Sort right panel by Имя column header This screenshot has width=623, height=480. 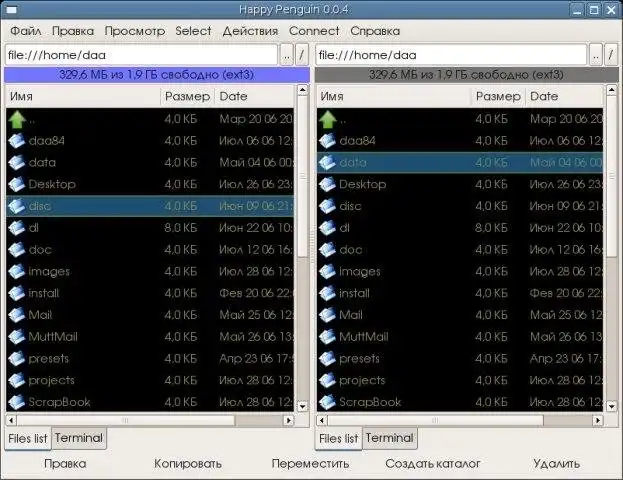point(394,97)
